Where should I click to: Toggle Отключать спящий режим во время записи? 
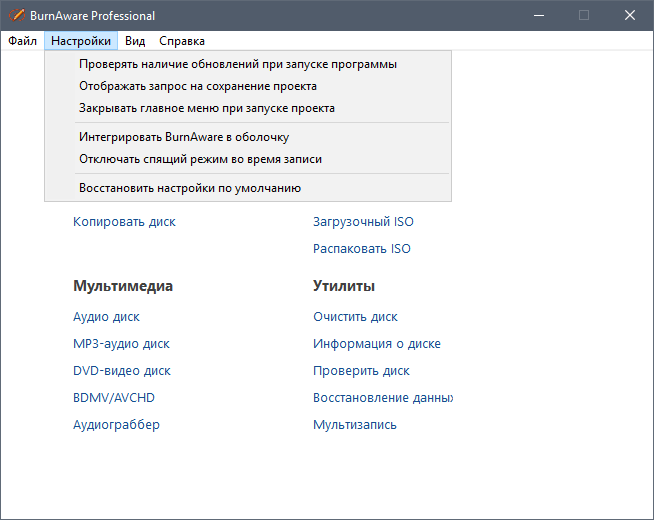pos(248,159)
